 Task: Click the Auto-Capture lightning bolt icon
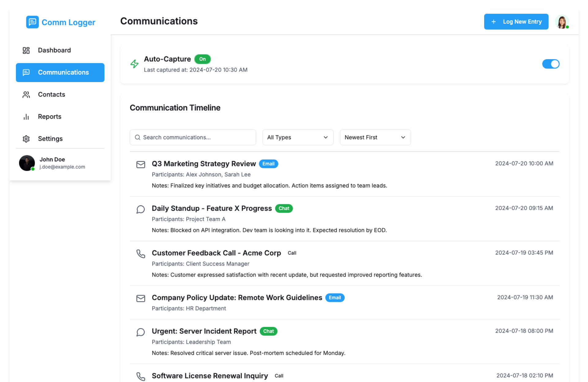134,64
